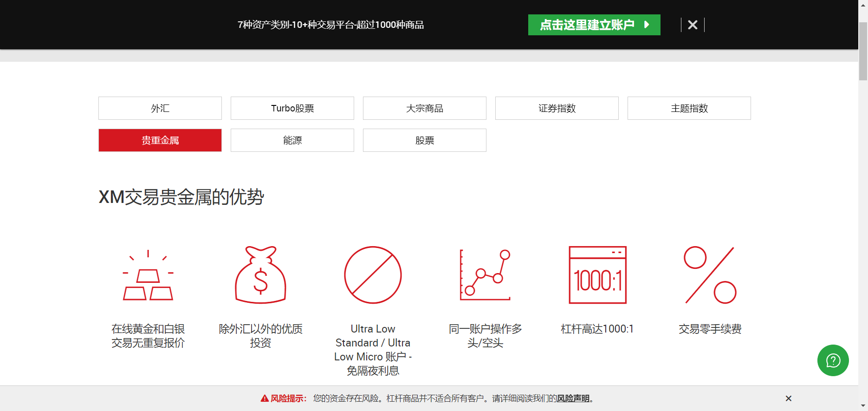The image size is (868, 411).
Task: Click the text 除外汇以外的优质投资
Action: (x=260, y=336)
